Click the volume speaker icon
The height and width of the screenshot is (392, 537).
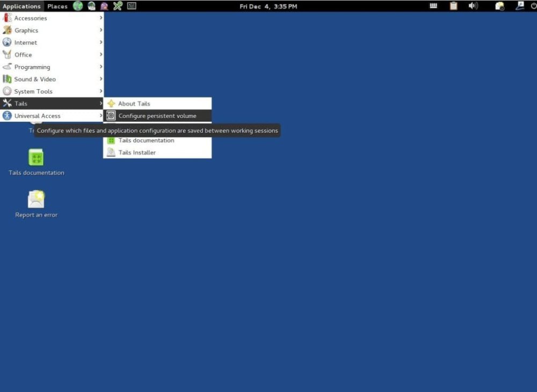click(473, 6)
